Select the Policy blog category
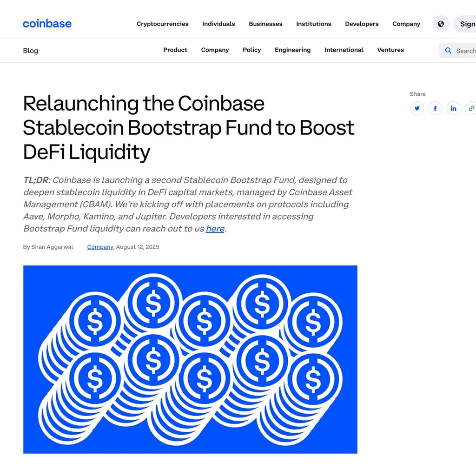 point(251,50)
